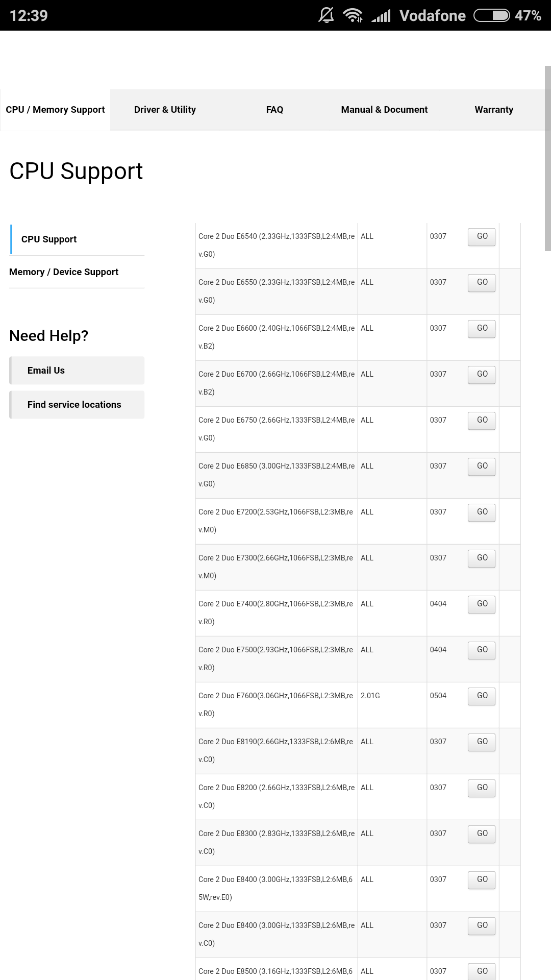
Task: Open the FAQ tab
Action: click(x=274, y=109)
